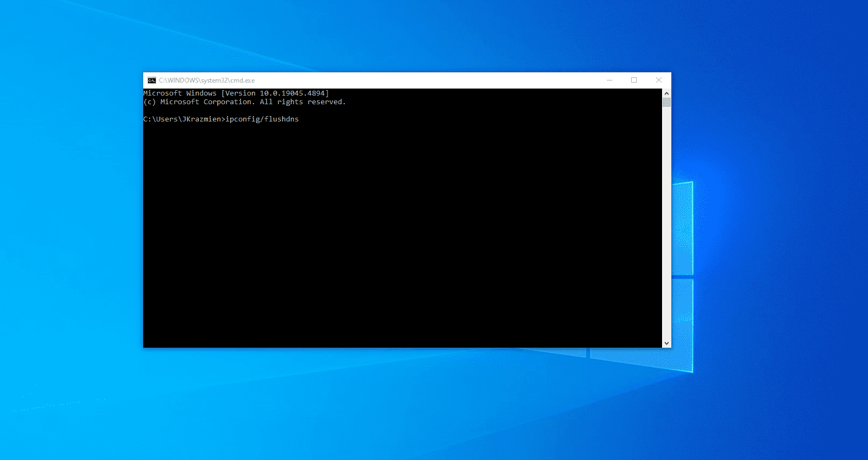Screen dimensions: 868x460
Task: Click the C:\Users\JKrazmien> prompt text
Action: (x=184, y=119)
